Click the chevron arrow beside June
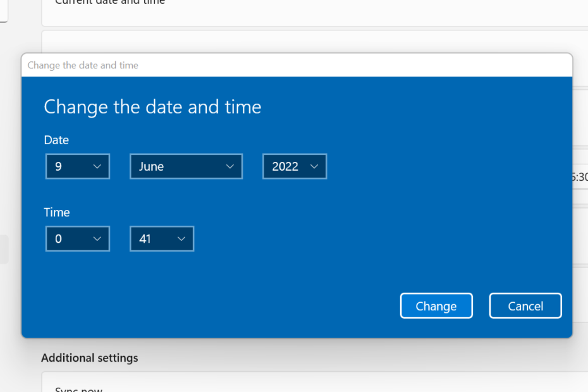 [230, 166]
